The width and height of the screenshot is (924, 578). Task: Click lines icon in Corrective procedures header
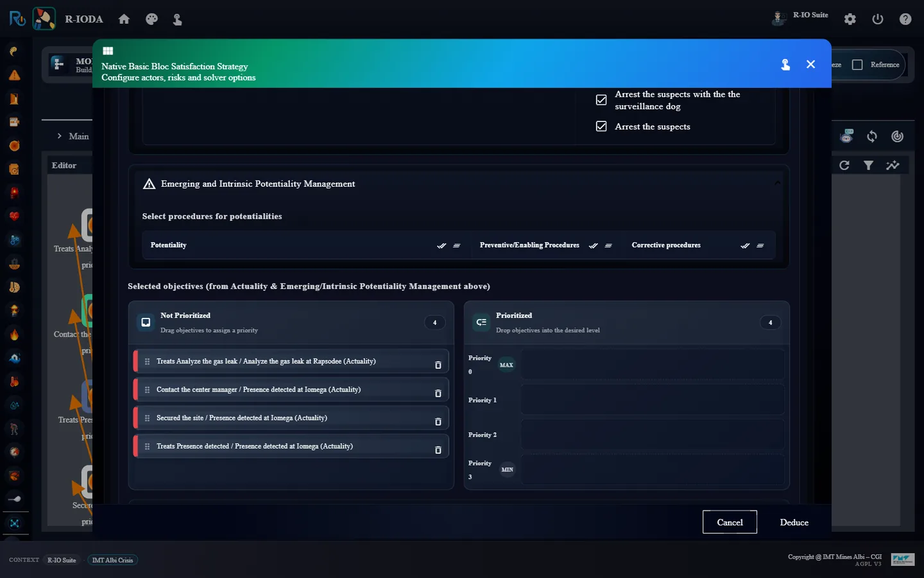760,245
